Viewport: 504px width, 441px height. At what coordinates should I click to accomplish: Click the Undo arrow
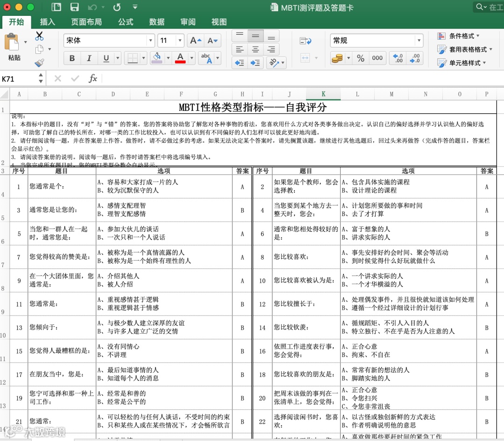pos(92,7)
